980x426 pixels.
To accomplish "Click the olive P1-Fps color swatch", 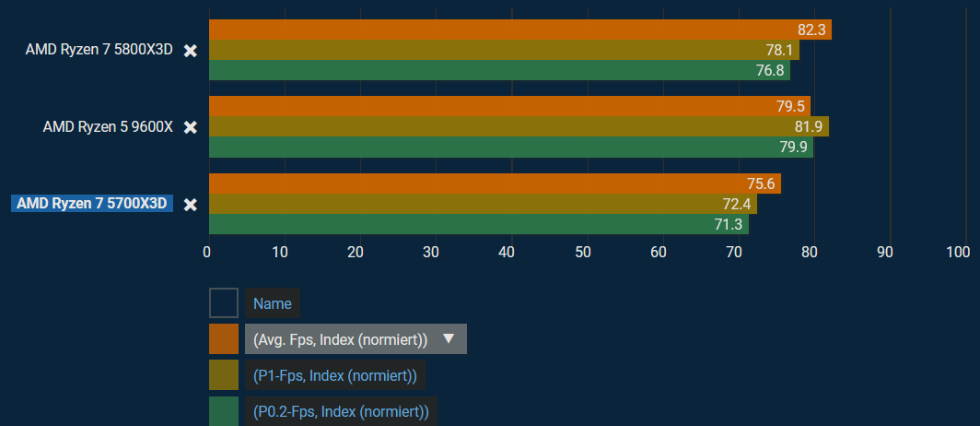I will point(224,375).
